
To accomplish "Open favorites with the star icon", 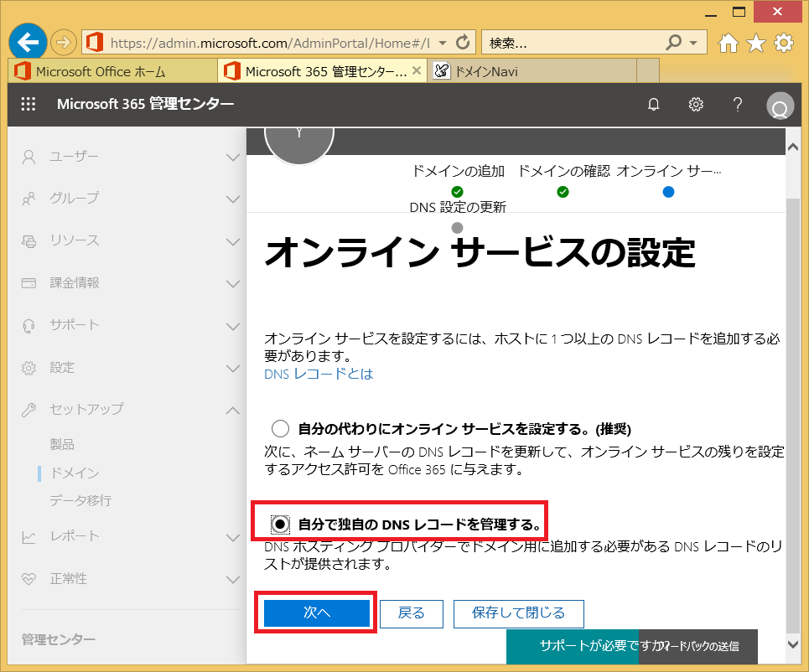I will click(x=756, y=43).
